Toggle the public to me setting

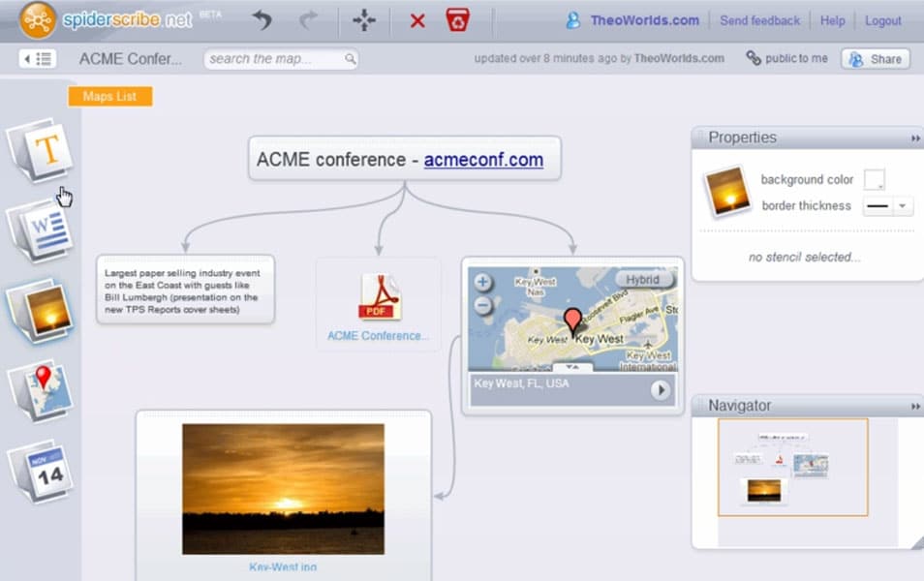click(786, 59)
